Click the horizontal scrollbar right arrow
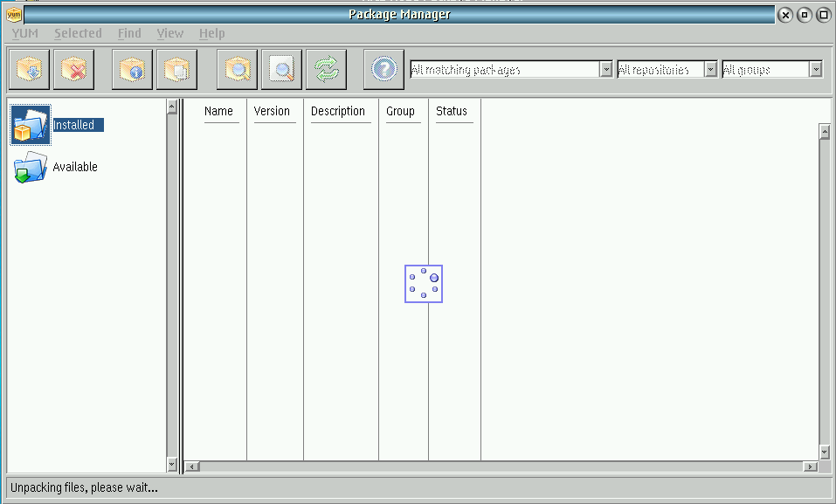836x504 pixels. point(811,466)
